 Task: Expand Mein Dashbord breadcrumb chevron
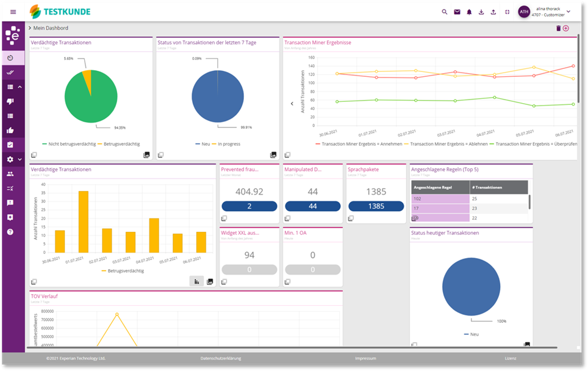coord(30,27)
